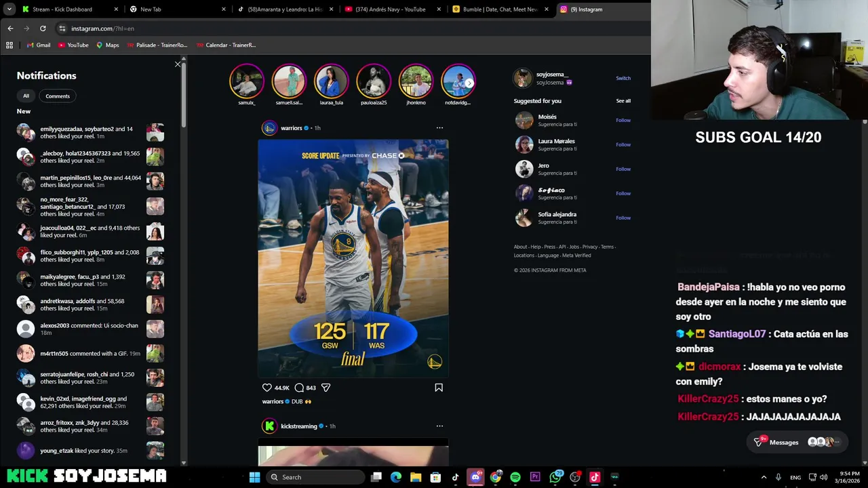
Task: Select the Comments notifications filter
Action: click(x=58, y=96)
